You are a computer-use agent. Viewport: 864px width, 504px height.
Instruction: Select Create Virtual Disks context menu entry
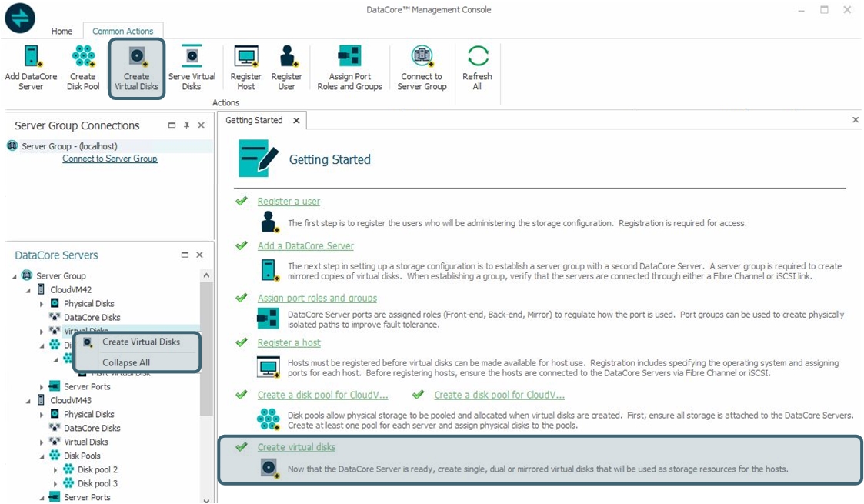tap(141, 342)
